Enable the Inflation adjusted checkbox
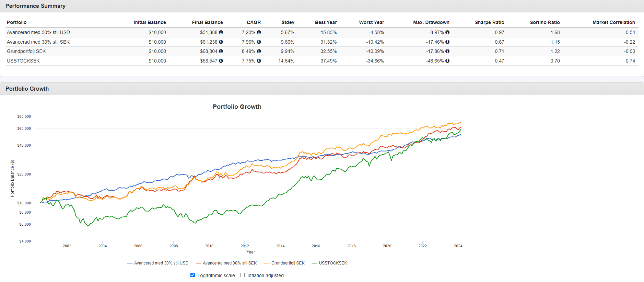The image size is (644, 282). [243, 275]
